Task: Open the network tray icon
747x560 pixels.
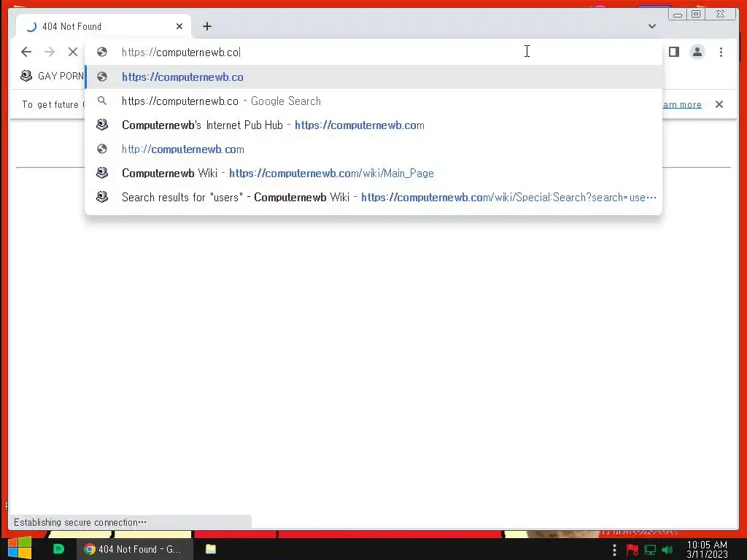Action: click(x=650, y=550)
